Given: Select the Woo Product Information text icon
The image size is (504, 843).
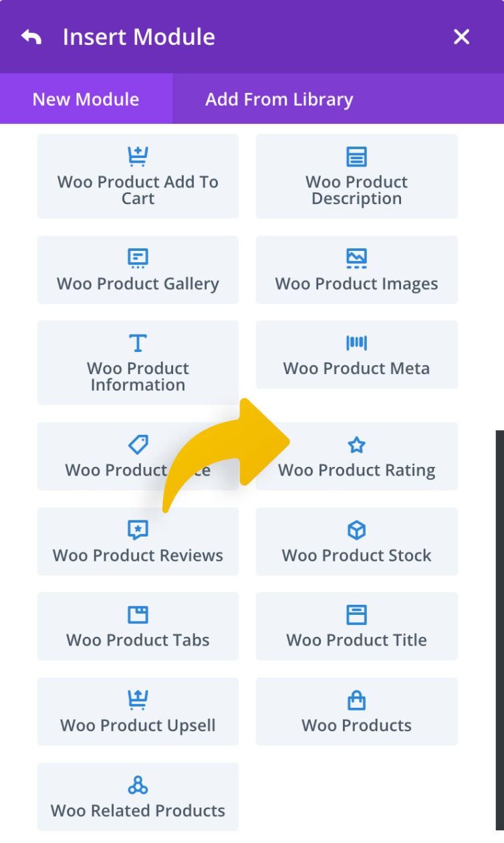Looking at the screenshot, I should pyautogui.click(x=138, y=343).
